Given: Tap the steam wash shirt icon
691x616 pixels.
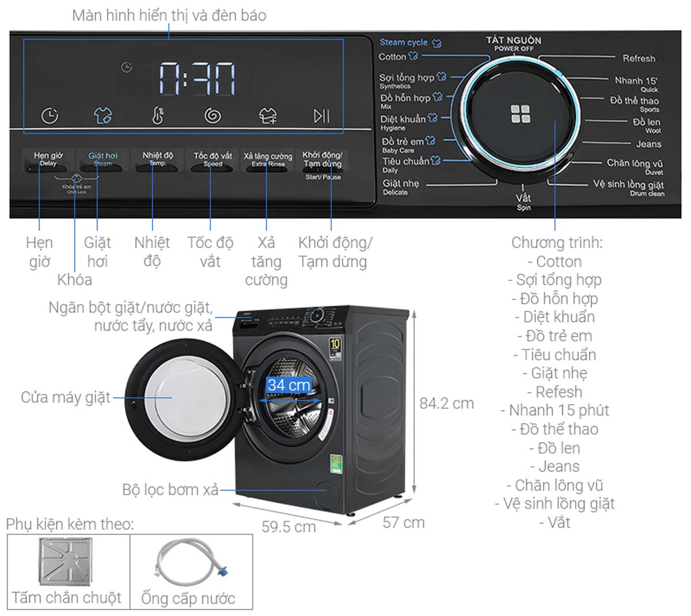Looking at the screenshot, I should pyautogui.click(x=102, y=116).
